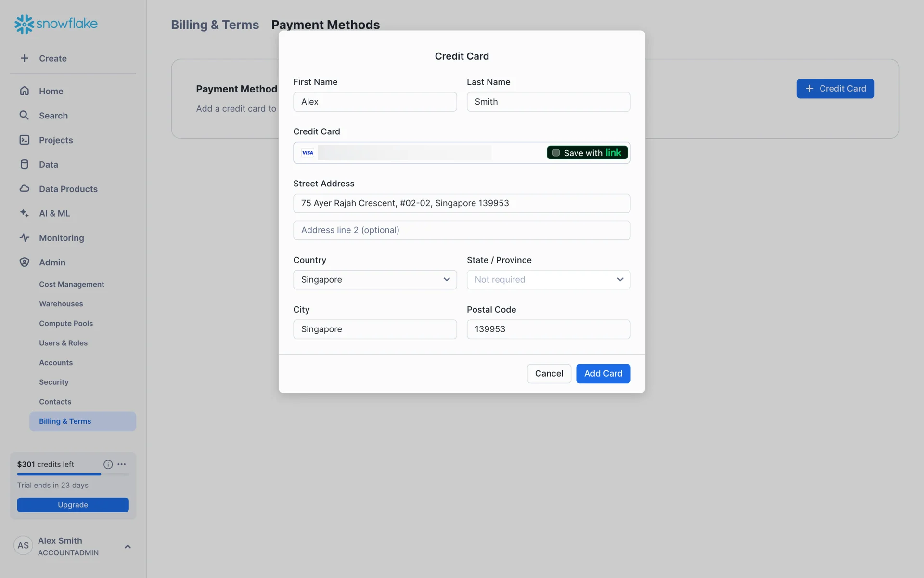Click the Data Products cloud icon
The height and width of the screenshot is (578, 924).
click(x=25, y=189)
